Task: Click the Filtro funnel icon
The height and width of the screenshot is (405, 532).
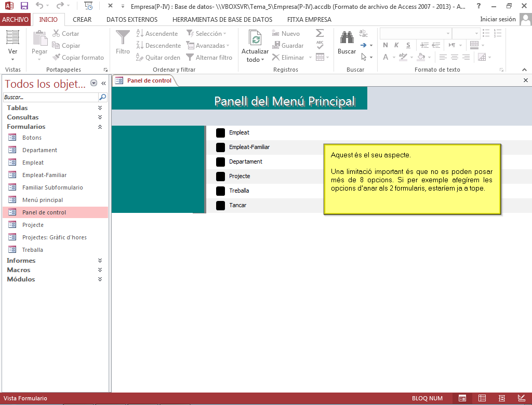Action: point(123,37)
